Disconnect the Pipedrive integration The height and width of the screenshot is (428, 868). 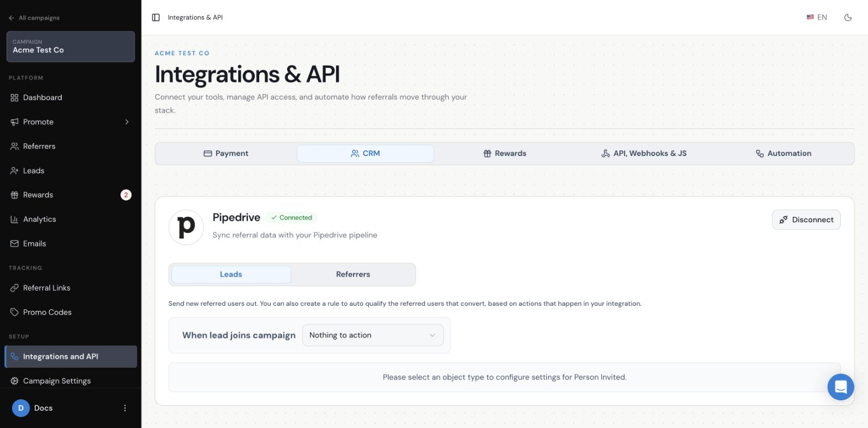[806, 220]
